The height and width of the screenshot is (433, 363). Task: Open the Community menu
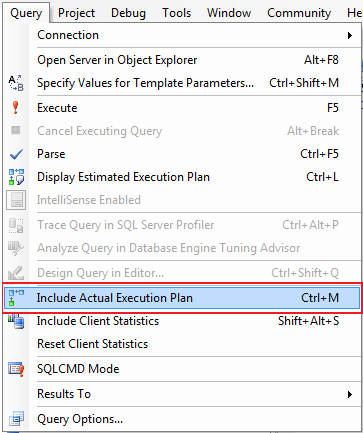(x=299, y=13)
